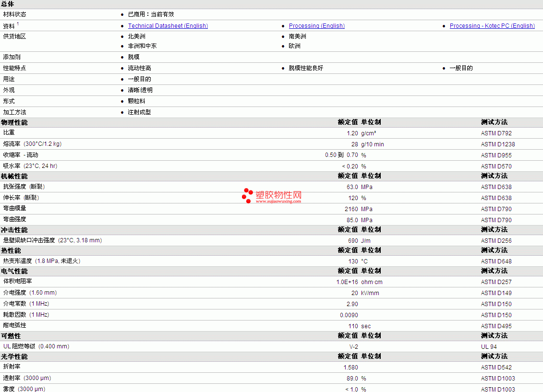Click the 体积电阻率 value 1.0E+16
Image resolution: width=543 pixels, height=392 pixels.
[347, 282]
